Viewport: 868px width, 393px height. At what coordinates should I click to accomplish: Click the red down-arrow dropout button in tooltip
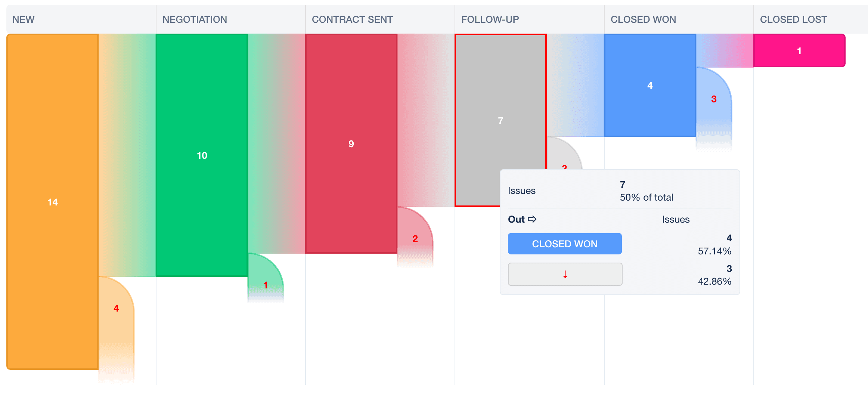pyautogui.click(x=565, y=274)
